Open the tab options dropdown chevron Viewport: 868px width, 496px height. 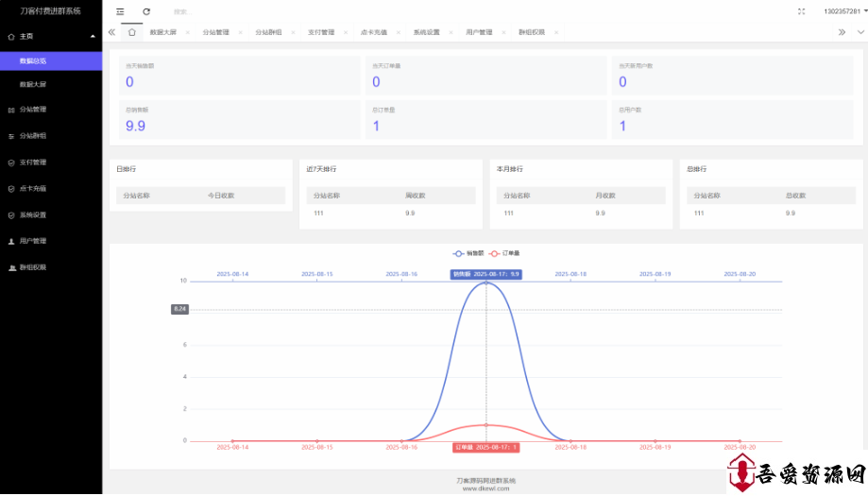point(860,32)
